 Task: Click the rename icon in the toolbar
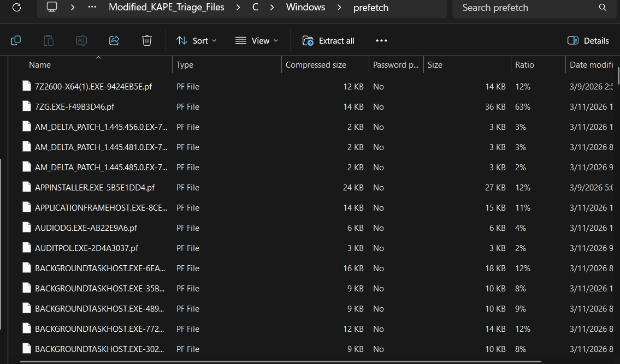pos(81,40)
